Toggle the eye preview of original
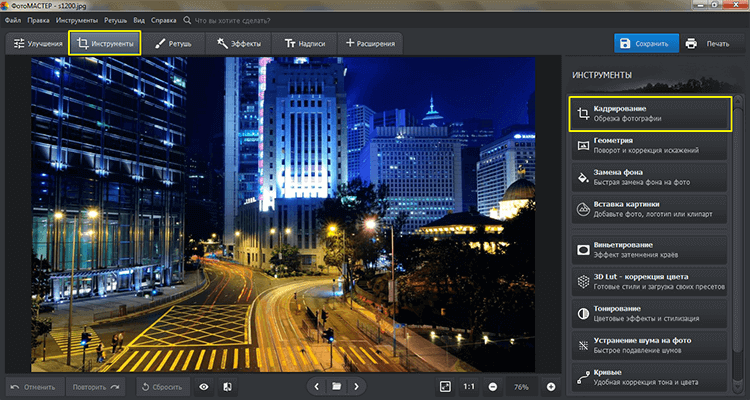 pos(204,386)
